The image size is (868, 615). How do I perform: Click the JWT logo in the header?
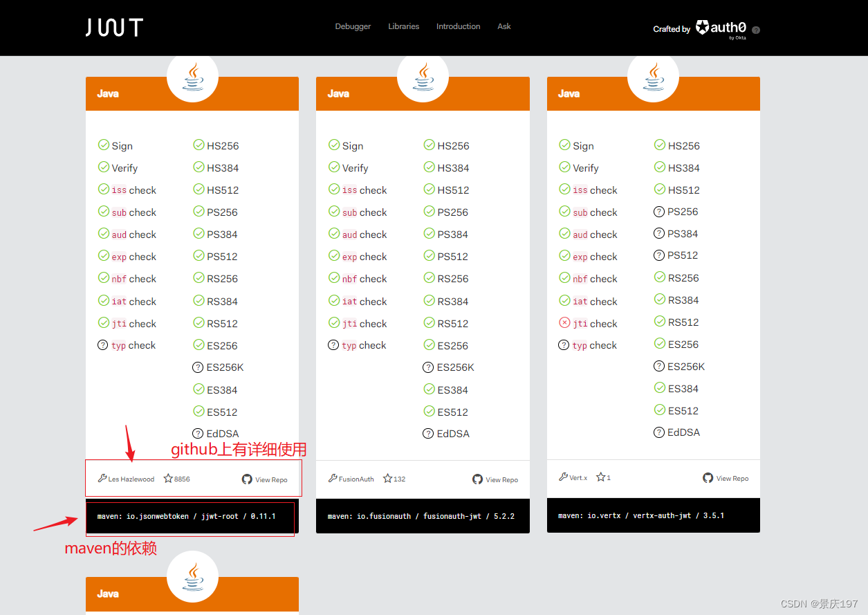tap(114, 28)
